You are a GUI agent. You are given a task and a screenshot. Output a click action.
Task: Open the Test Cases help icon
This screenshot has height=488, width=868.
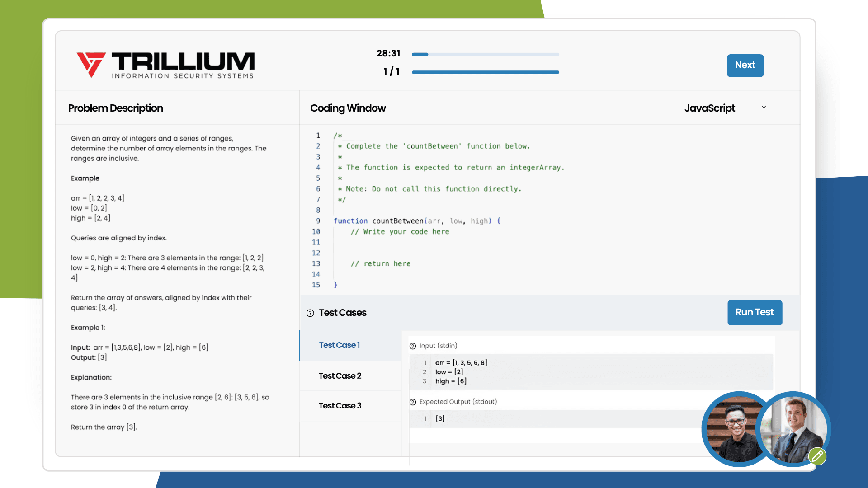pyautogui.click(x=310, y=313)
